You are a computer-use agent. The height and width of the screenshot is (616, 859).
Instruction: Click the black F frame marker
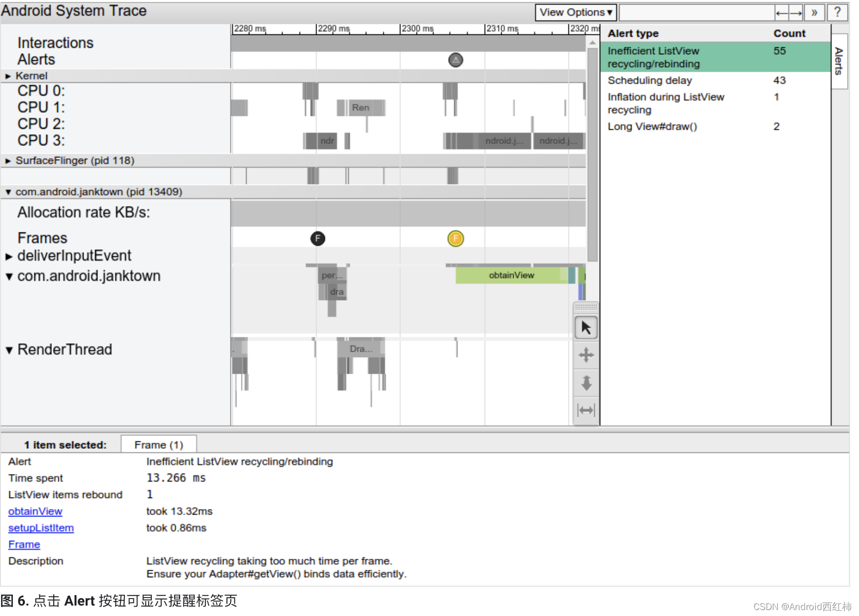point(318,238)
